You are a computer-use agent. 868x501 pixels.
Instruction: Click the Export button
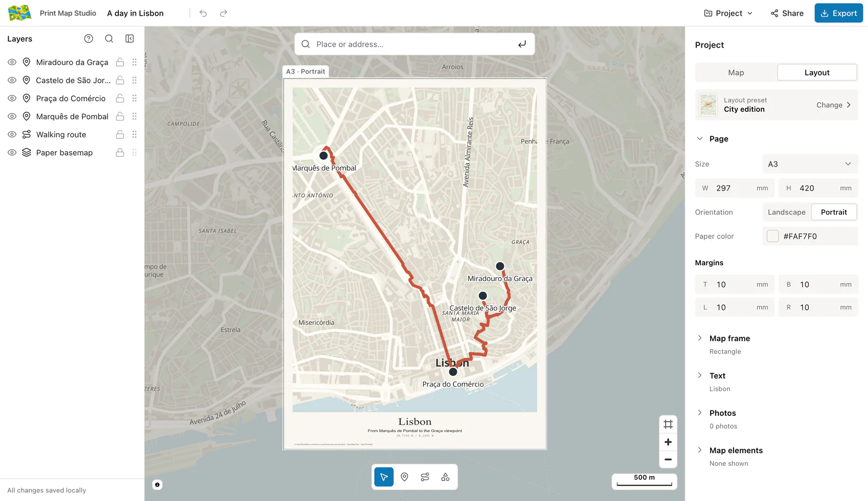839,13
